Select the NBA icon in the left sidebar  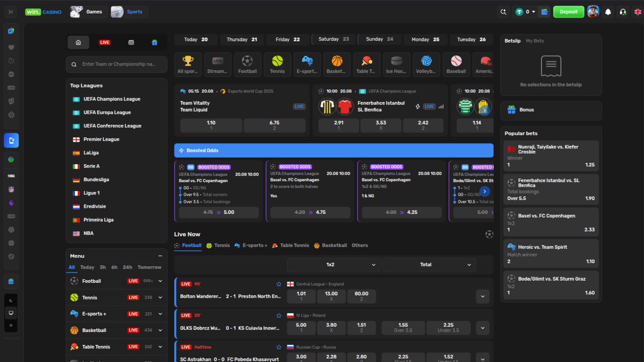click(x=11, y=176)
